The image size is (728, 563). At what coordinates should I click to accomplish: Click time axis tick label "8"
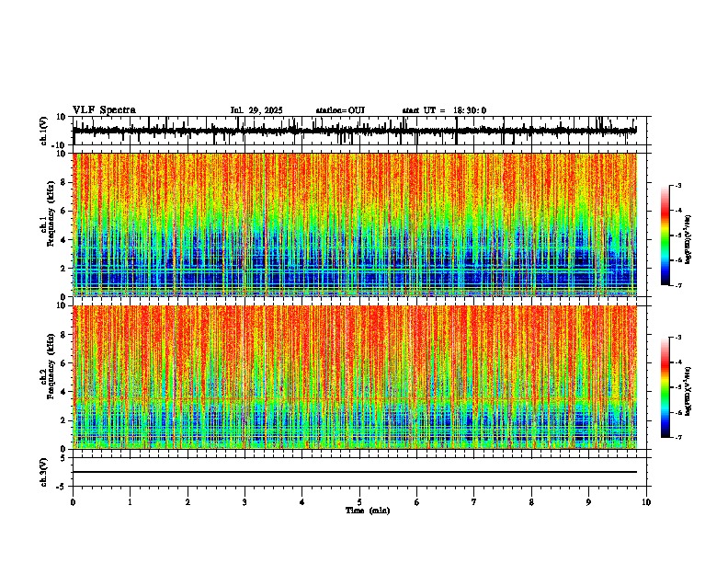531,502
